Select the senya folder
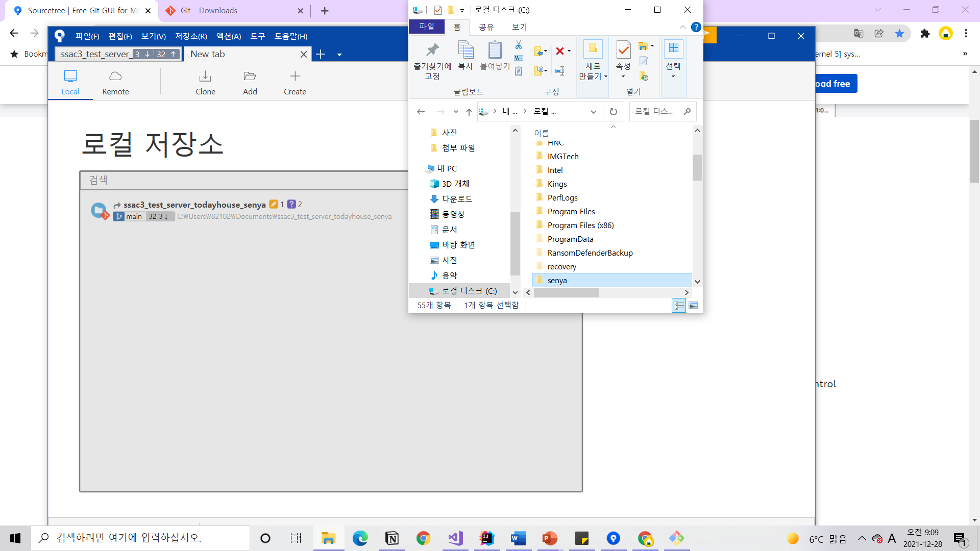Image resolution: width=980 pixels, height=551 pixels. tap(557, 281)
